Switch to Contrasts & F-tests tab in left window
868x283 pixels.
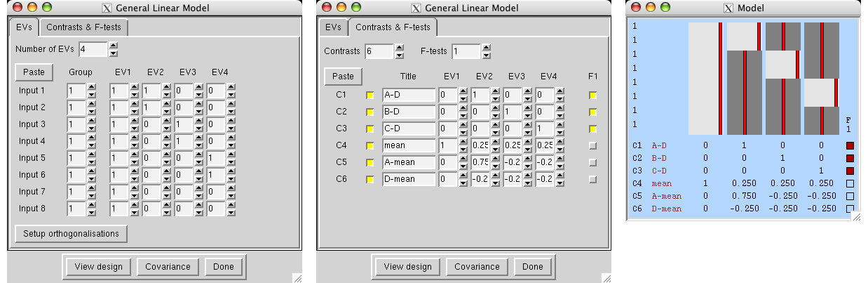click(84, 27)
